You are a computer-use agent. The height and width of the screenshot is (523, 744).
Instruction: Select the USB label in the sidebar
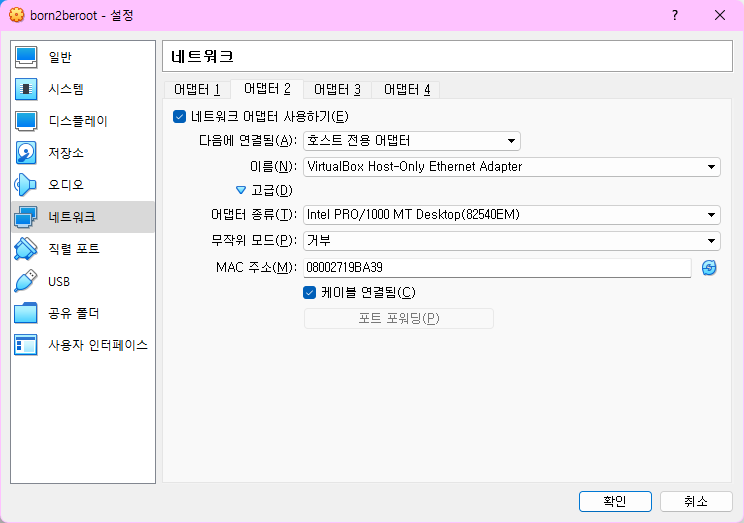point(59,281)
